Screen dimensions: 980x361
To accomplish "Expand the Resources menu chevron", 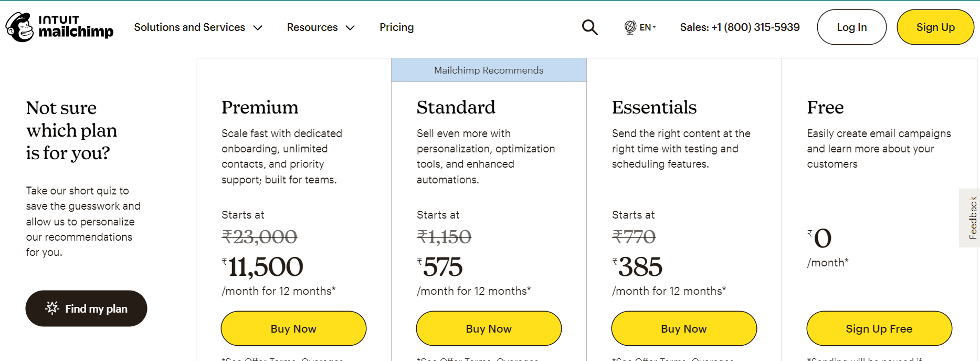I will [350, 28].
